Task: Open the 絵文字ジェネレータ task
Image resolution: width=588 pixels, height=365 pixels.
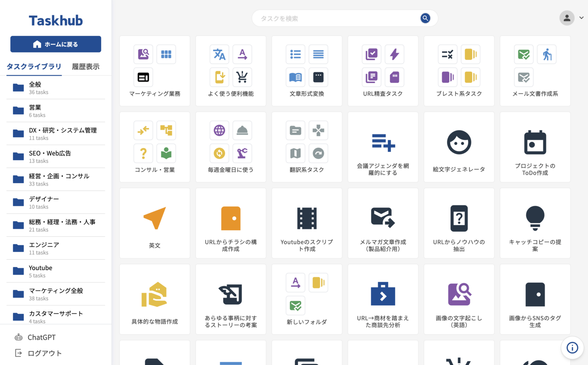Action: 459,147
